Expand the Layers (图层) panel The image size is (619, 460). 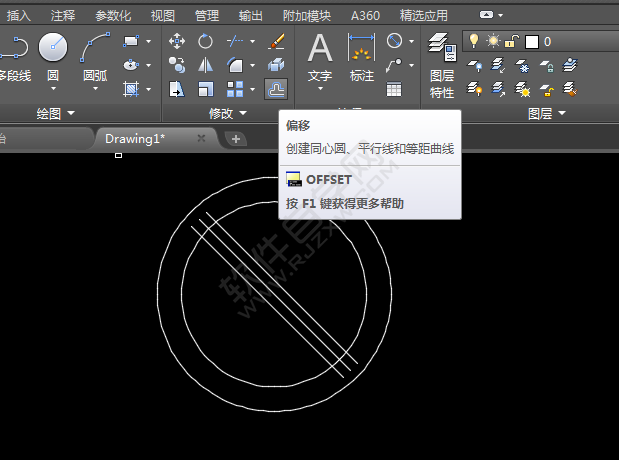tap(546, 114)
